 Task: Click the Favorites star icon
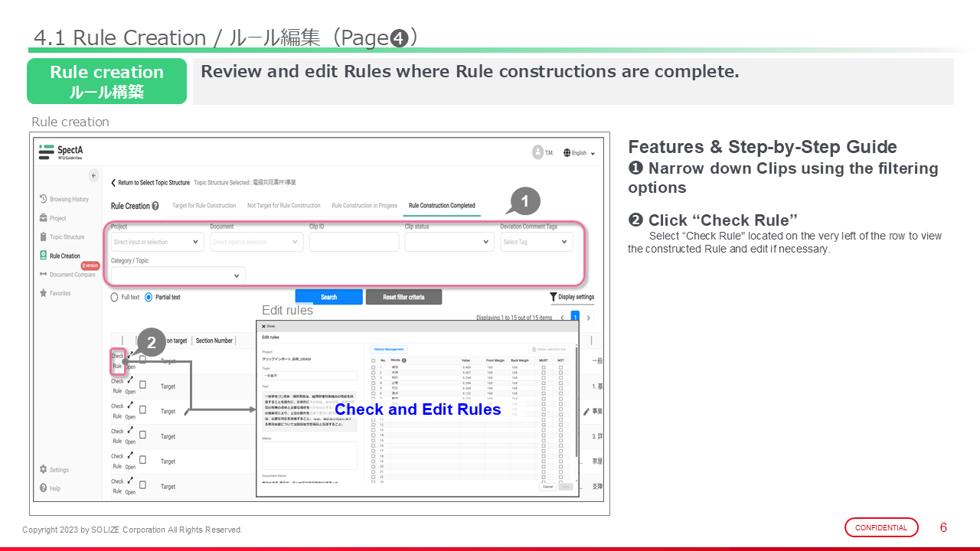tap(44, 293)
